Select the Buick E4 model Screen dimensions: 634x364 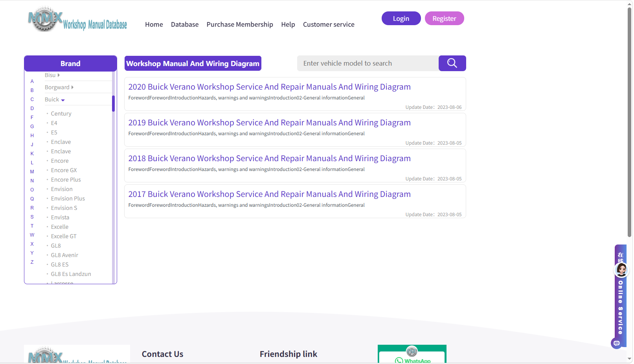click(54, 123)
